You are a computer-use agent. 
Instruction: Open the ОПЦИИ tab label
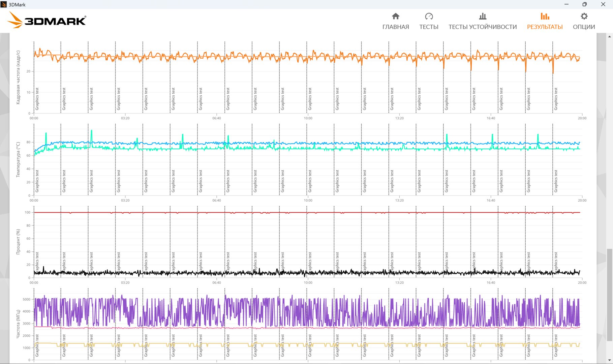(584, 27)
